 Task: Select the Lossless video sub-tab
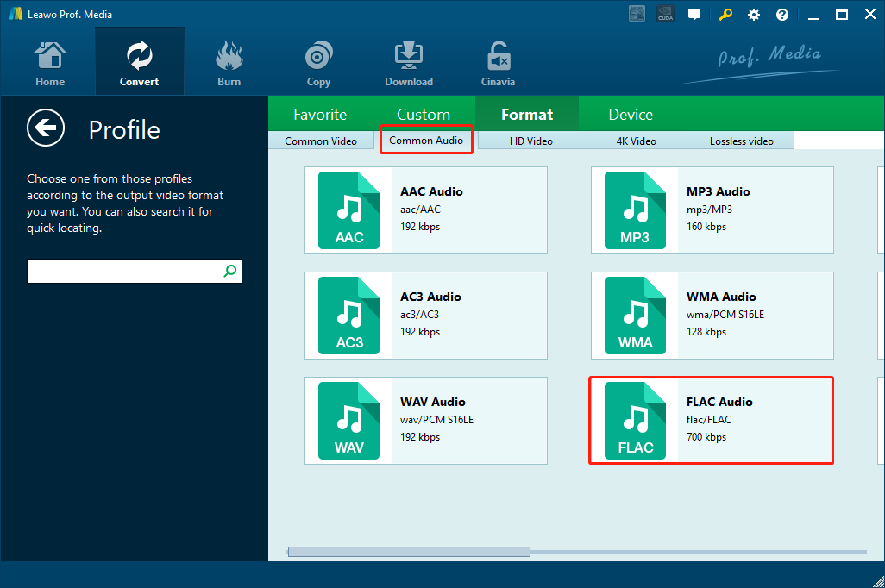pyautogui.click(x=741, y=141)
